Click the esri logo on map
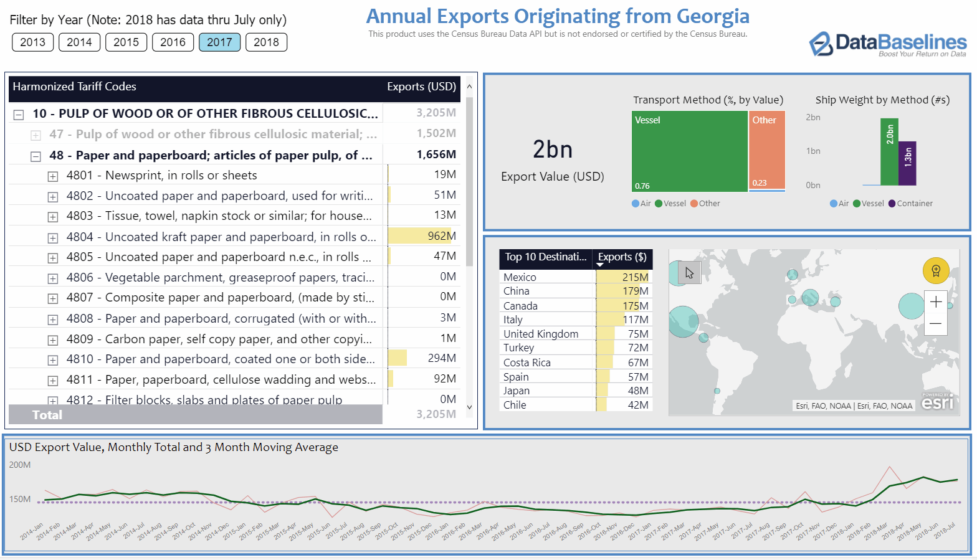The image size is (977, 560). coord(937,402)
